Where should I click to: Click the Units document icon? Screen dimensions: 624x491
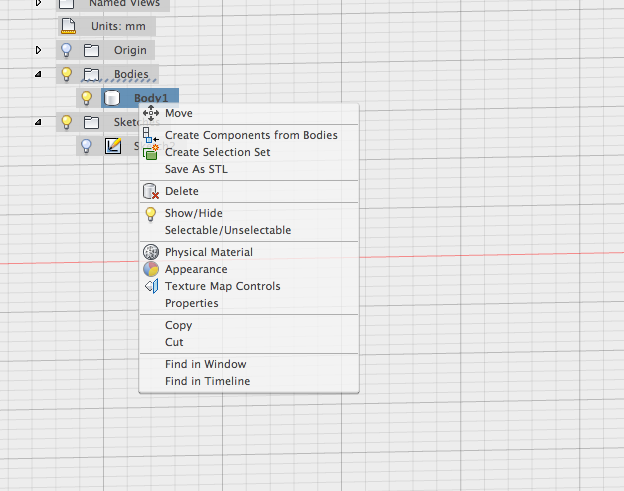pyautogui.click(x=68, y=26)
